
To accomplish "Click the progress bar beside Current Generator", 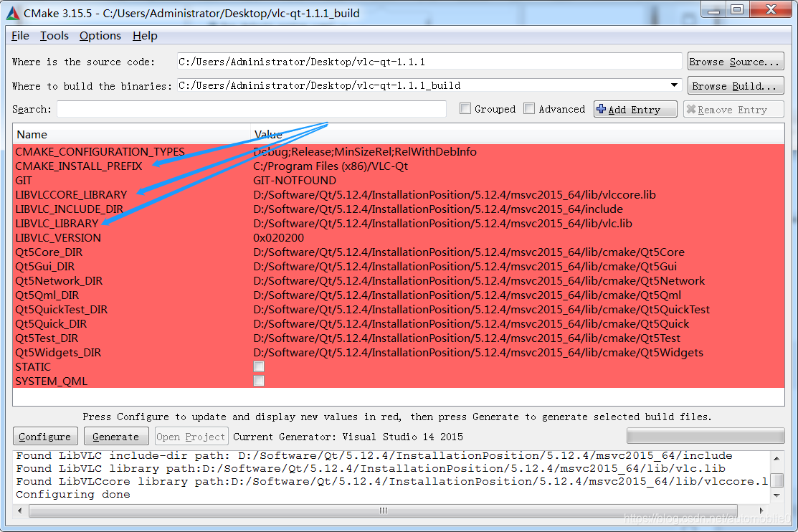I will (706, 437).
